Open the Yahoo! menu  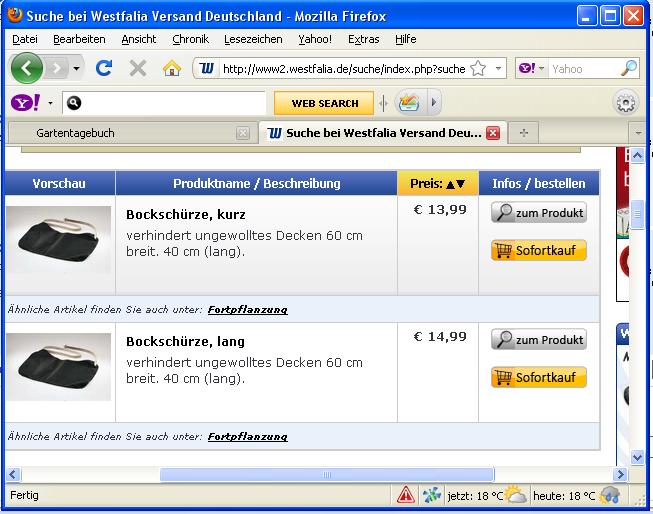pos(315,39)
